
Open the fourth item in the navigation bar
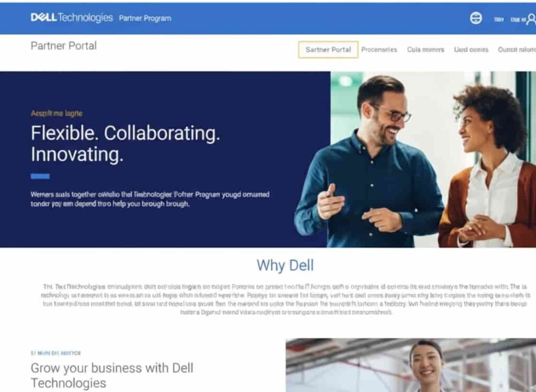471,50
